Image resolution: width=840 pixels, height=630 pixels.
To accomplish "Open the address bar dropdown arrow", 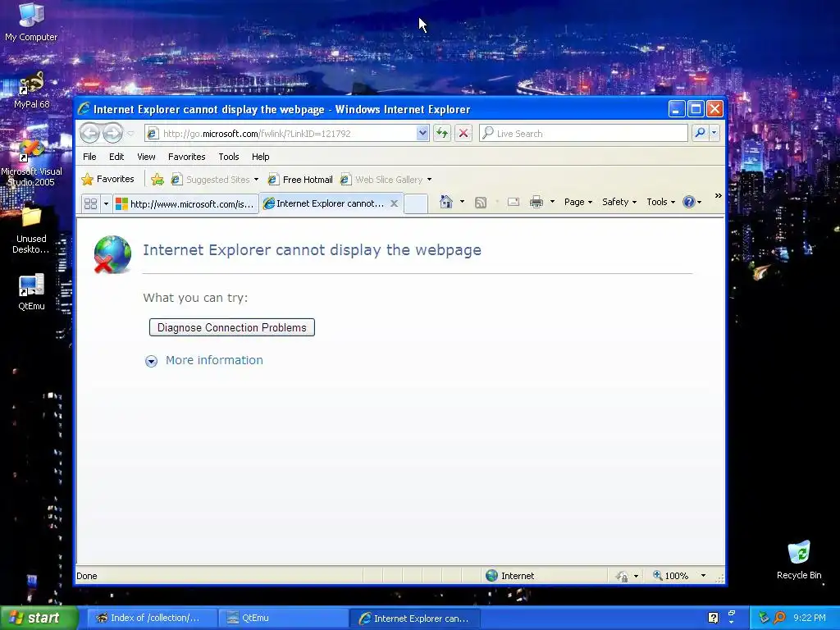I will click(422, 133).
